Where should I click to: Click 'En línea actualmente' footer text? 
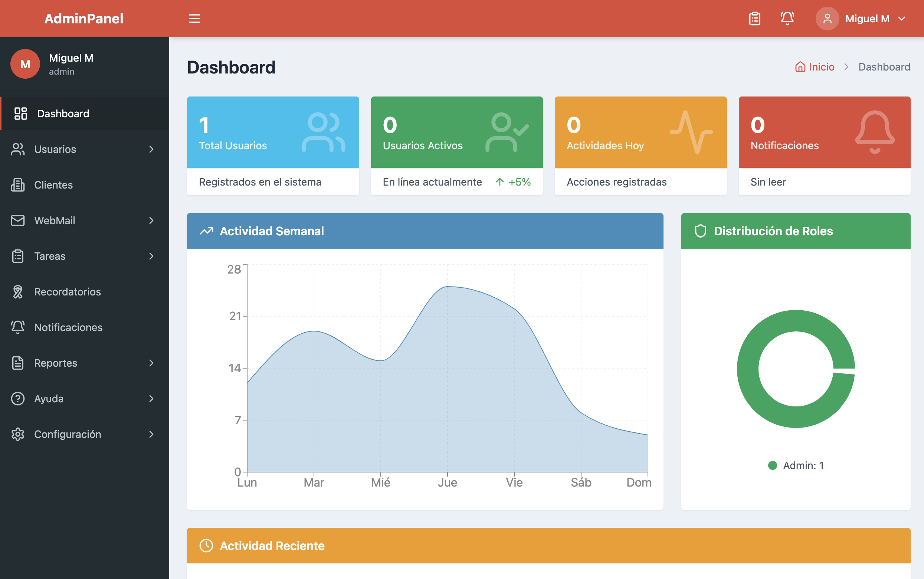pyautogui.click(x=432, y=182)
